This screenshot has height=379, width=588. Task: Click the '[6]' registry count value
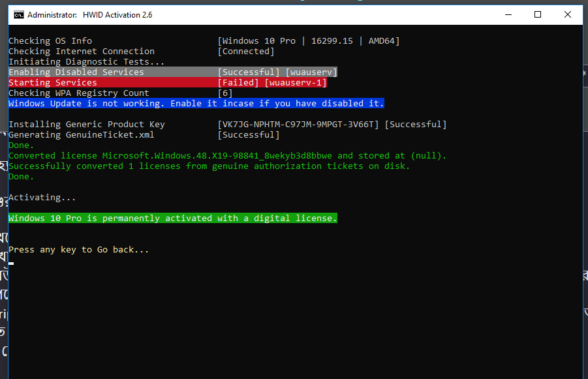tap(225, 93)
